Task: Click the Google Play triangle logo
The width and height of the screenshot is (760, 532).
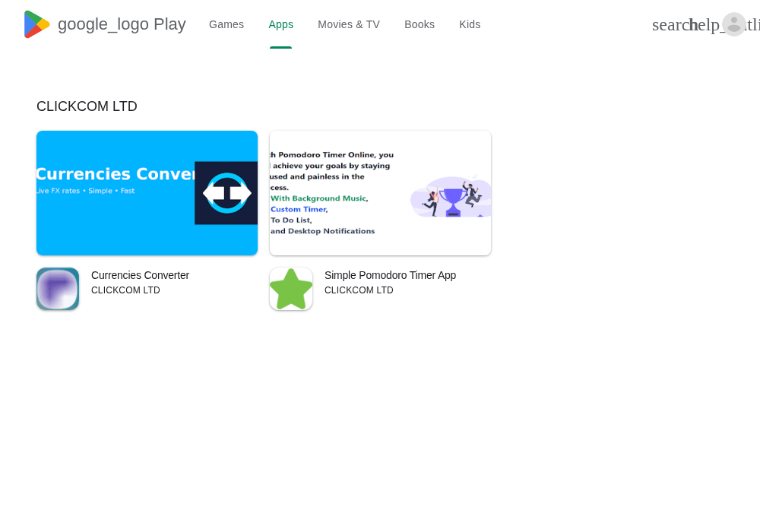Action: tap(36, 24)
